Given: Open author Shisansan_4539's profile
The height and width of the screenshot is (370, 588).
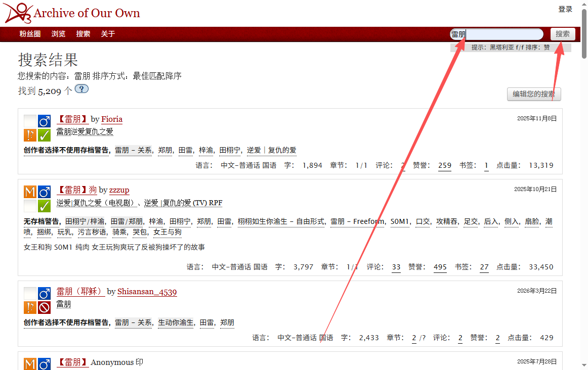Looking at the screenshot, I should pos(147,292).
